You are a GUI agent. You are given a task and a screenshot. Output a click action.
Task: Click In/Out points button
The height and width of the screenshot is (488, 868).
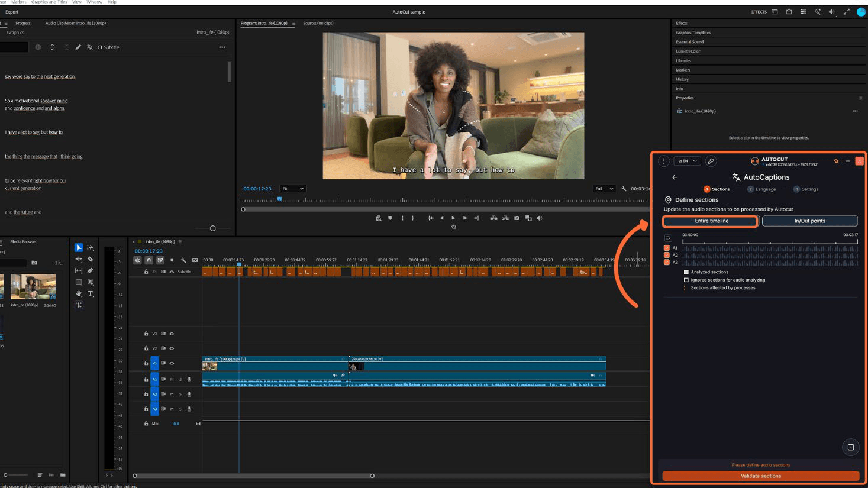[x=809, y=221]
